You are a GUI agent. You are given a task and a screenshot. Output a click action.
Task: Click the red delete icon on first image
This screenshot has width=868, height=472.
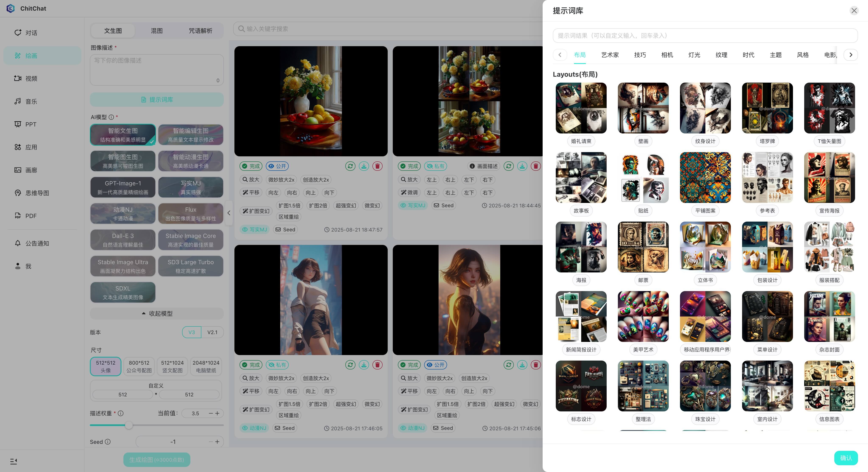(377, 166)
